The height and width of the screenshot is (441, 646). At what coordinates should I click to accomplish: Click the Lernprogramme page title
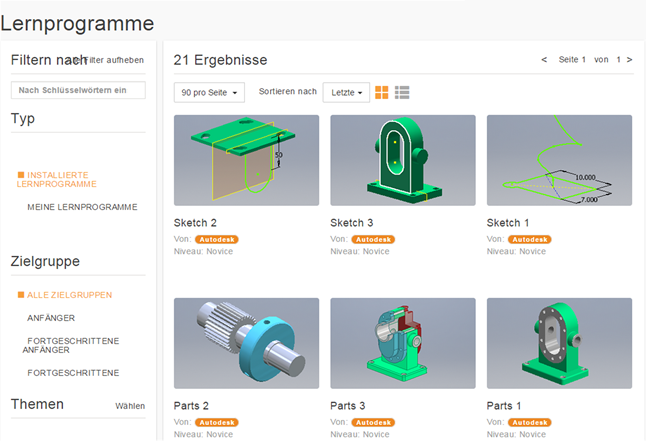point(77,23)
